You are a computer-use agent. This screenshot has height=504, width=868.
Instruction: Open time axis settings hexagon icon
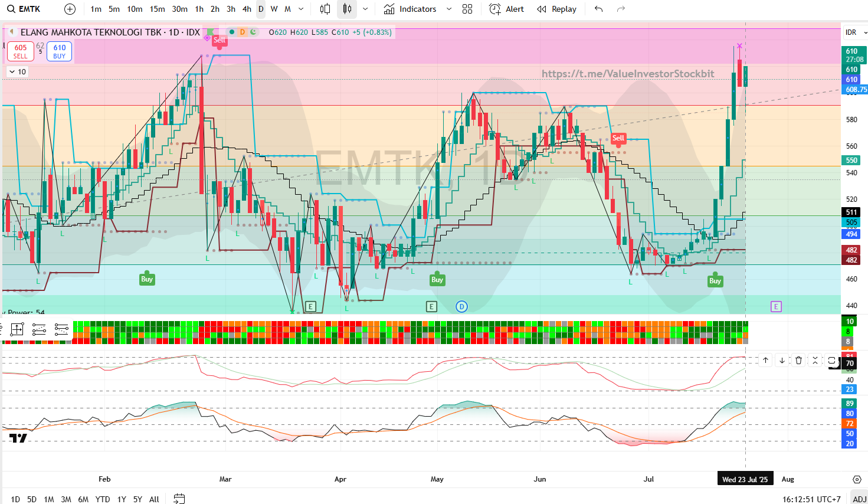pos(857,479)
